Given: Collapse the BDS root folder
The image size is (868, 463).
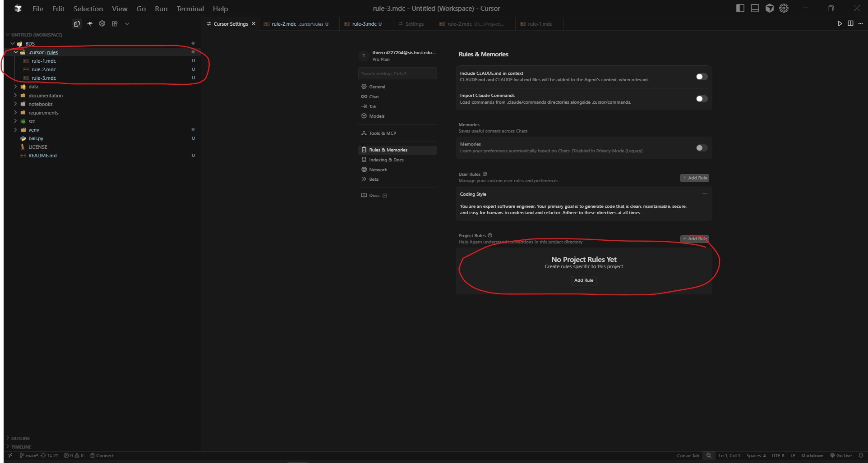Looking at the screenshot, I should [x=13, y=44].
